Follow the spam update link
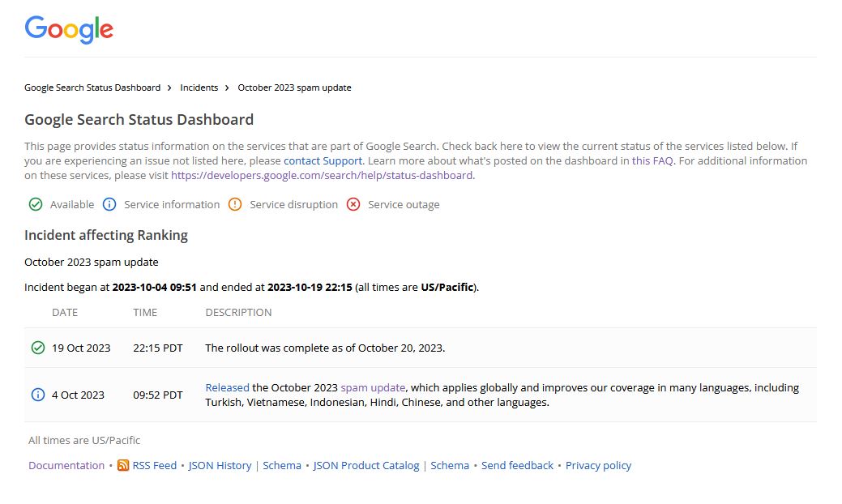This screenshot has width=842, height=504. 373,387
